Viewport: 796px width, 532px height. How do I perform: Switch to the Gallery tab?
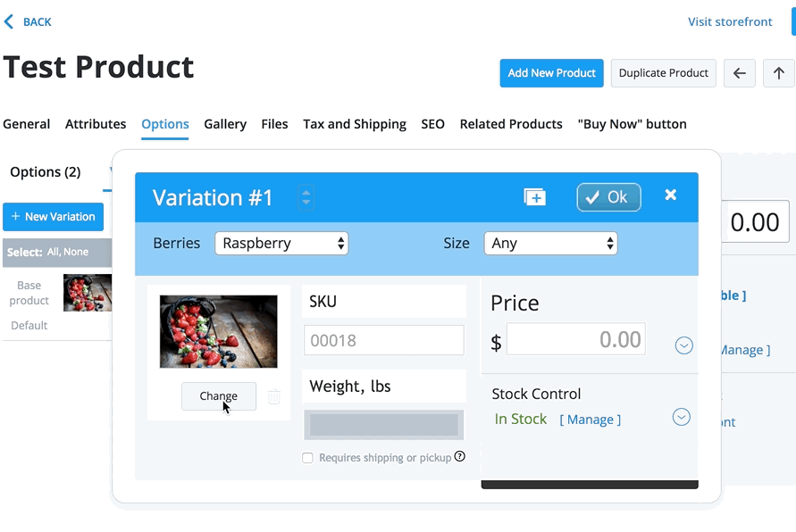(x=225, y=124)
